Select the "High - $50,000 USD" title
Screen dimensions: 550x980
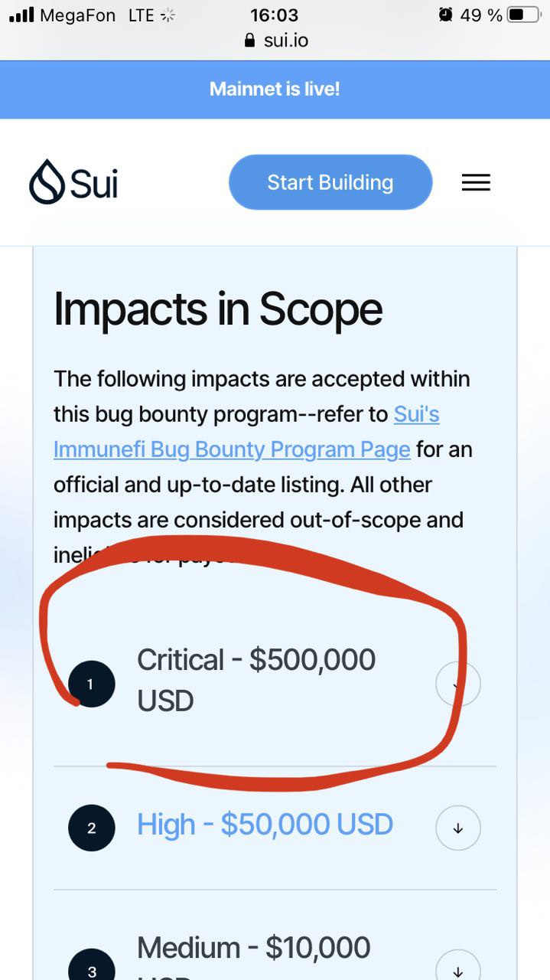tap(265, 825)
